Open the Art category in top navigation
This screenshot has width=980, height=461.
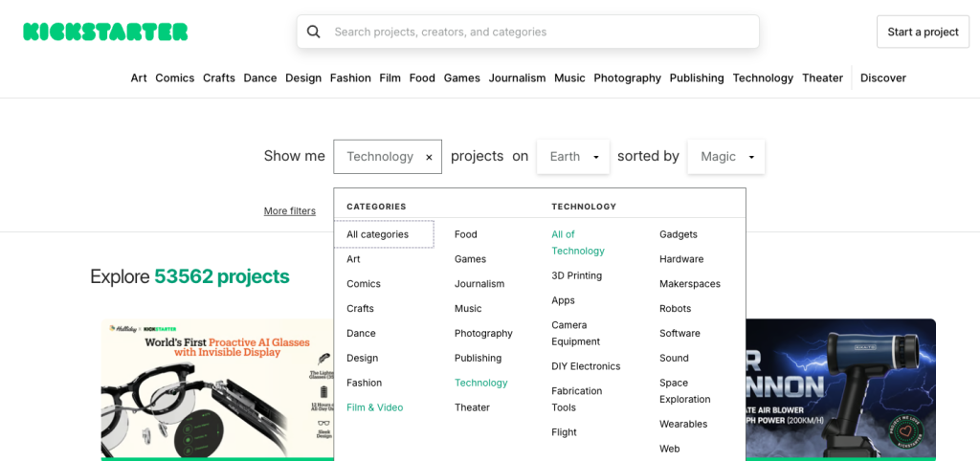139,78
